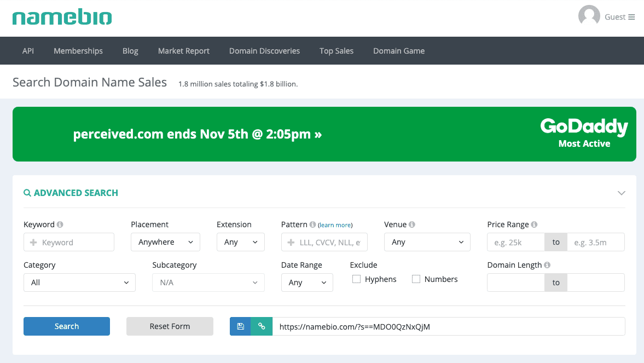Follow the Pattern learn more link
Screen dimensions: 644x363
click(x=335, y=225)
